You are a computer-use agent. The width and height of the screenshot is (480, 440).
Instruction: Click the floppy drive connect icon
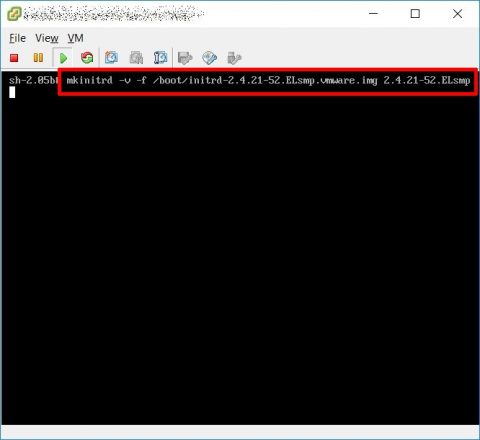(x=185, y=58)
